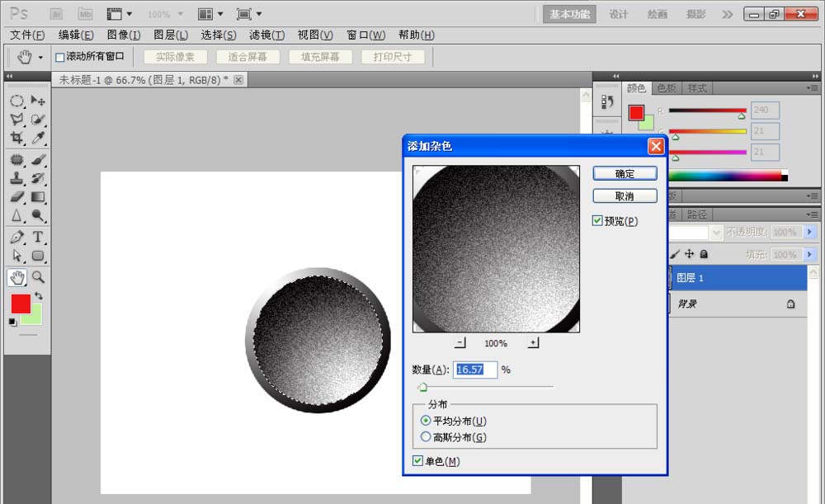Pick the Eraser tool
The image size is (825, 504).
click(16, 197)
